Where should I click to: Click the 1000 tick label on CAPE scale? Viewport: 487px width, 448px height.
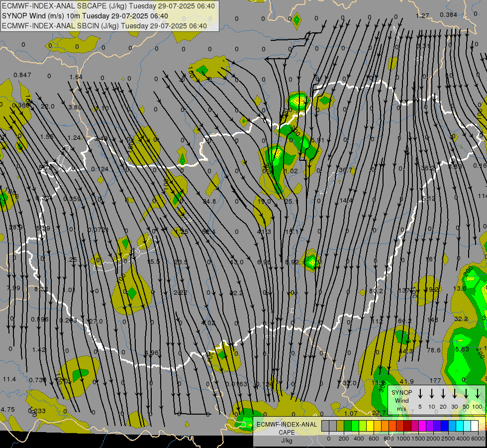pos(403,439)
